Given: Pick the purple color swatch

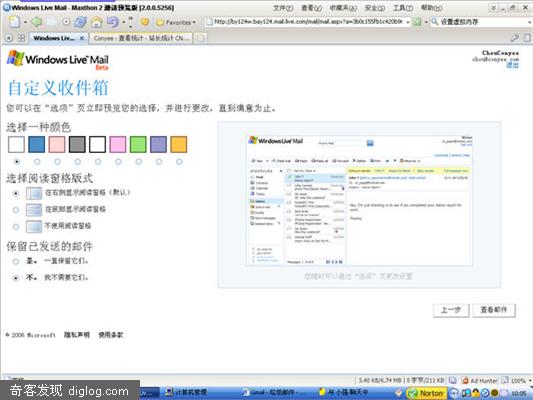Looking at the screenshot, I should pyautogui.click(x=158, y=144).
